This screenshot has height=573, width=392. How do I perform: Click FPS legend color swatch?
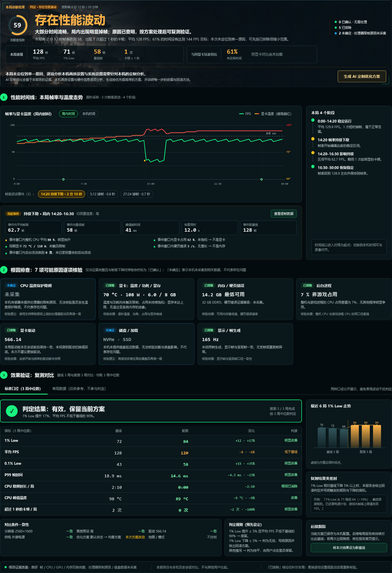pos(241,114)
